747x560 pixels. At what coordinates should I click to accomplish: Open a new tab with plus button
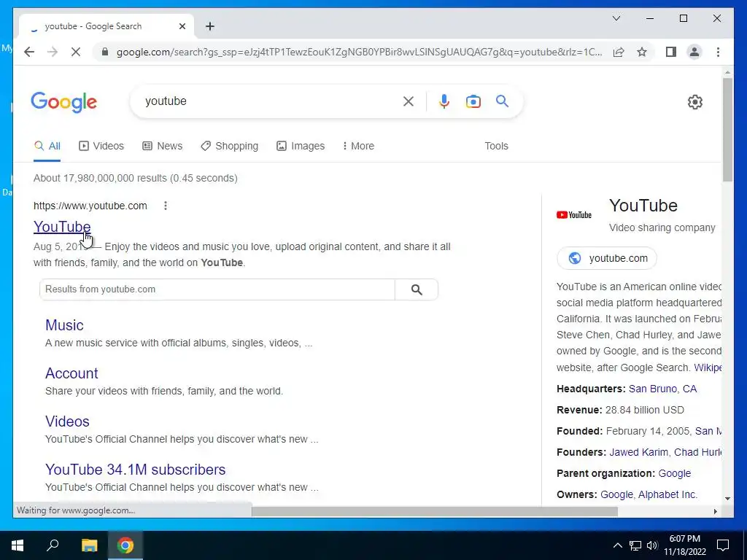[210, 26]
